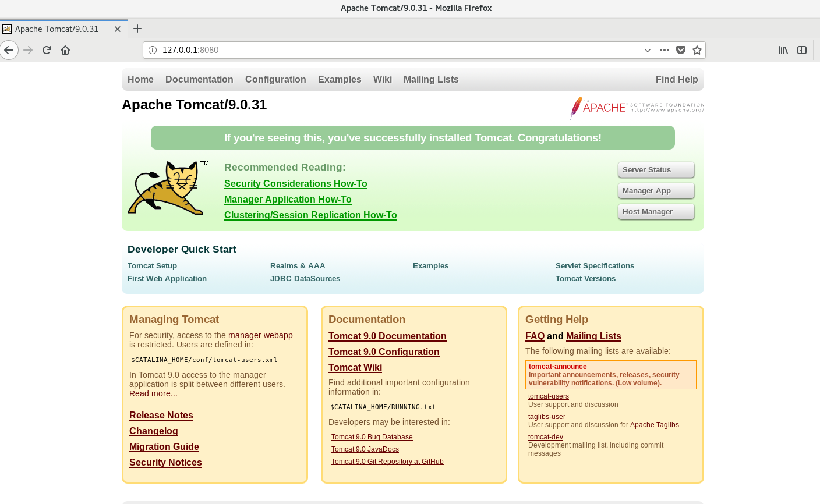The width and height of the screenshot is (820, 504).
Task: Open the Tomcat 9.0 Bug Database link
Action: click(x=372, y=437)
